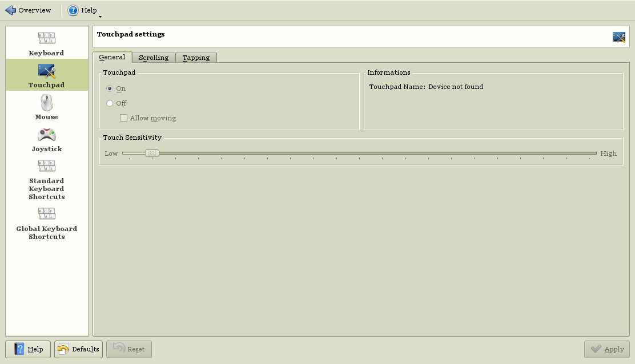Switch to the Tapping tab

tap(196, 58)
